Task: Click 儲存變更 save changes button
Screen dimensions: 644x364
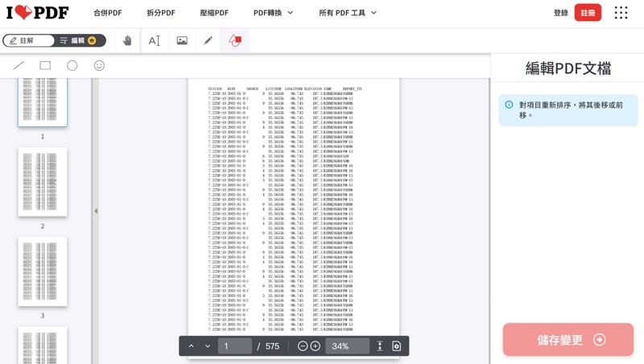Action: coord(568,339)
